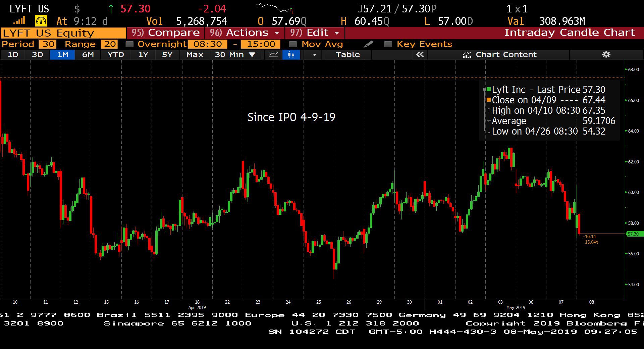Open the Actions dropdown menu
Screen dimensions: 644x349
(x=245, y=33)
